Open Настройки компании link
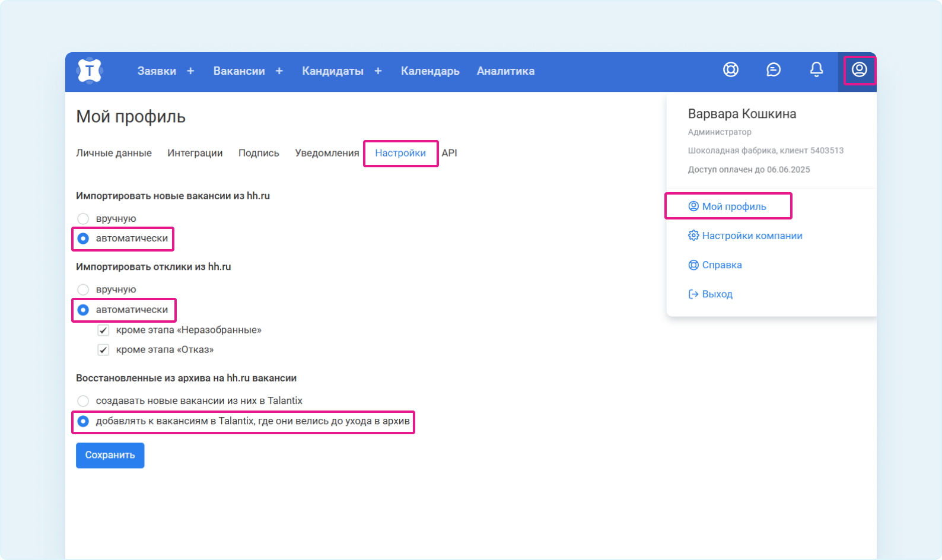Image resolution: width=942 pixels, height=560 pixels. coord(752,236)
